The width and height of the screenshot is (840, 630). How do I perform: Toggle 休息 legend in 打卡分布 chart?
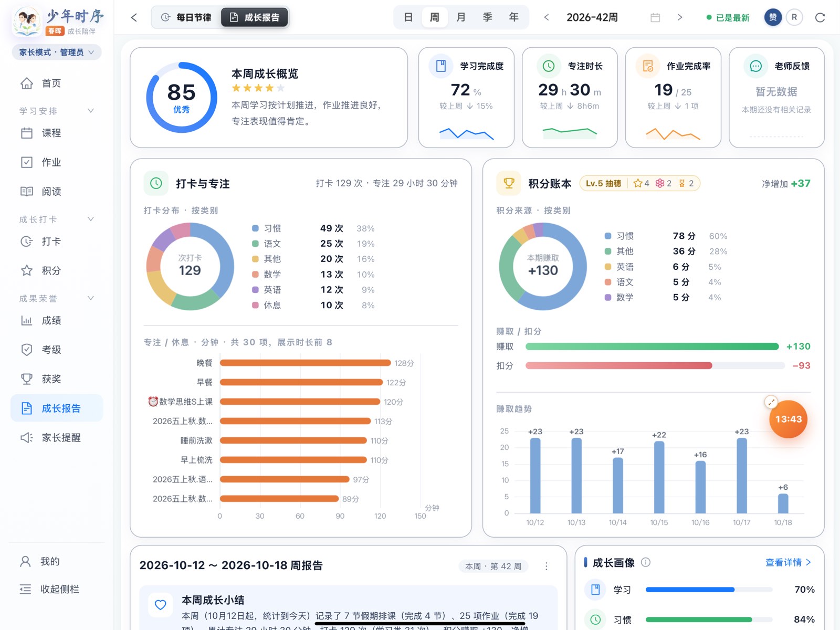(x=267, y=305)
